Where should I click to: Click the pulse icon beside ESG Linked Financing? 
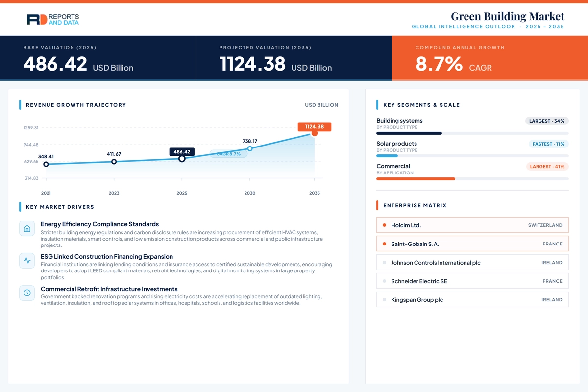27,261
